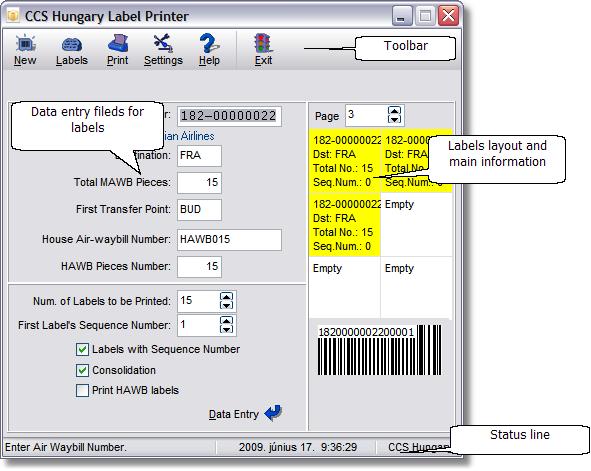The height and width of the screenshot is (471, 591).
Task: Click the HAWB Pieces Number field
Action: pyautogui.click(x=199, y=267)
